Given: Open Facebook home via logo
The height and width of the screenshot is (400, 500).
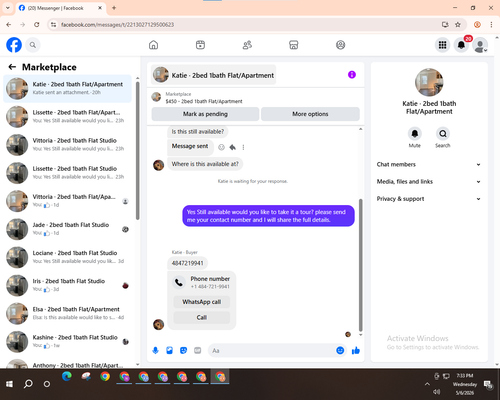Looking at the screenshot, I should [x=14, y=45].
